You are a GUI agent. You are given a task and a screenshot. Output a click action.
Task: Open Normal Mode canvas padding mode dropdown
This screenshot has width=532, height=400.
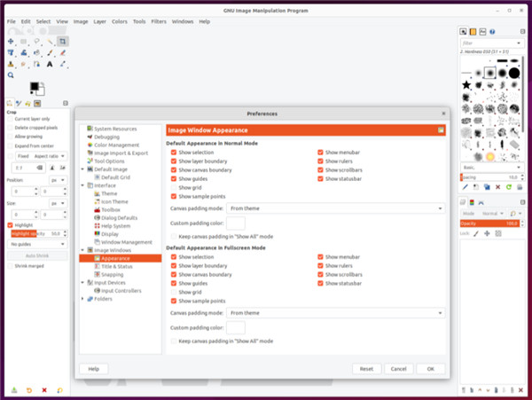coord(334,208)
